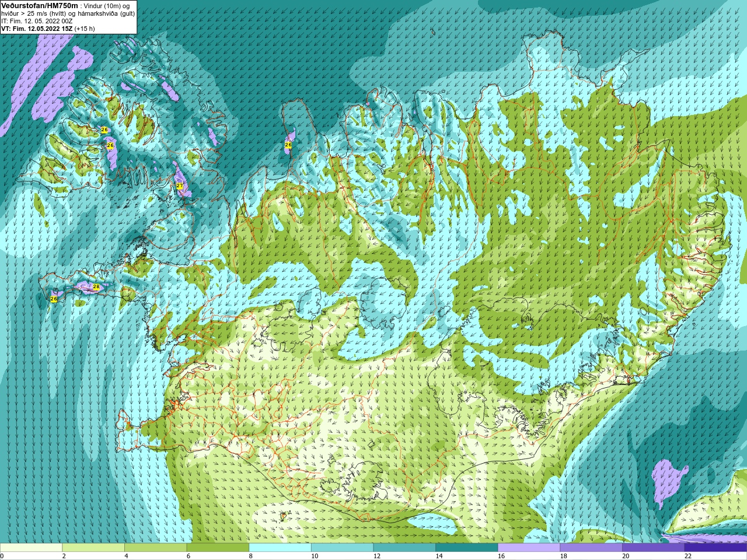
Task: Click the scale label '6'
Action: coord(188,556)
